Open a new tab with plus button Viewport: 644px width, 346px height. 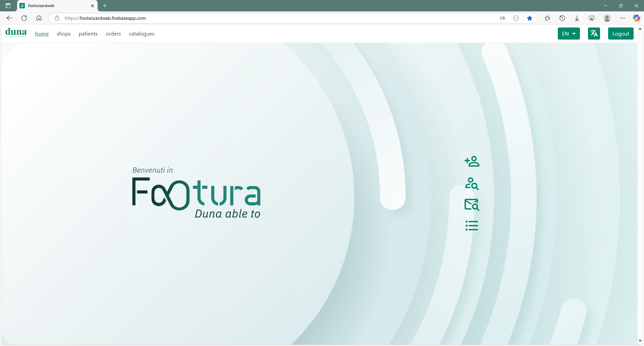click(105, 6)
